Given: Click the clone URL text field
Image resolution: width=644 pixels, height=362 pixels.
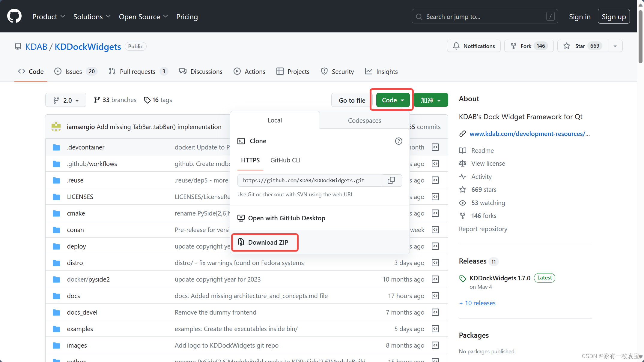Looking at the screenshot, I should (310, 180).
